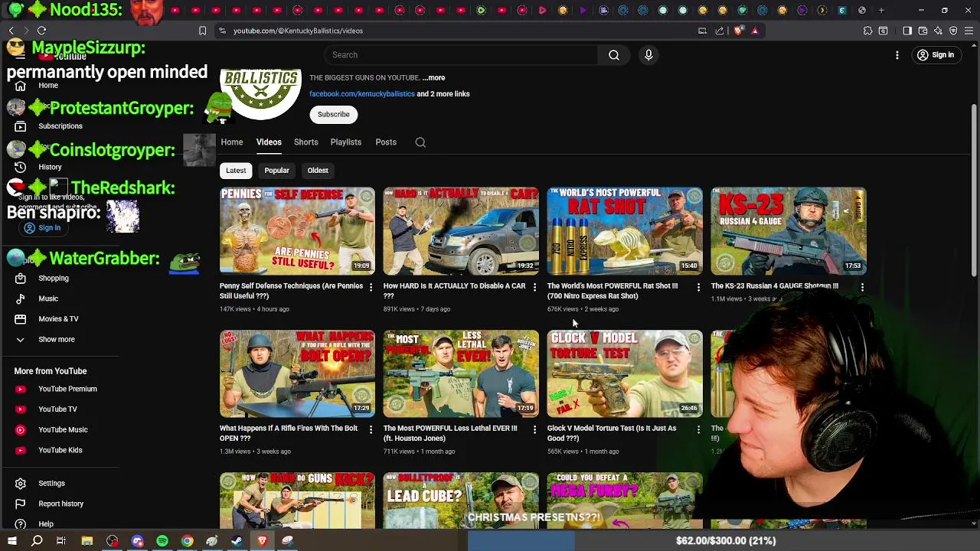
Task: Click the Brave Shields lion icon in address bar
Action: (738, 31)
